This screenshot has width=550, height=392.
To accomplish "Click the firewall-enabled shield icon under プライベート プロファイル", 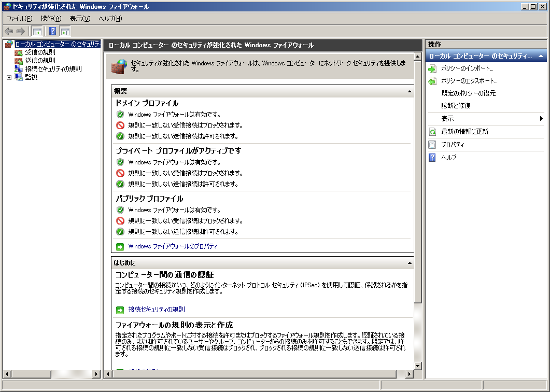I will pos(120,162).
